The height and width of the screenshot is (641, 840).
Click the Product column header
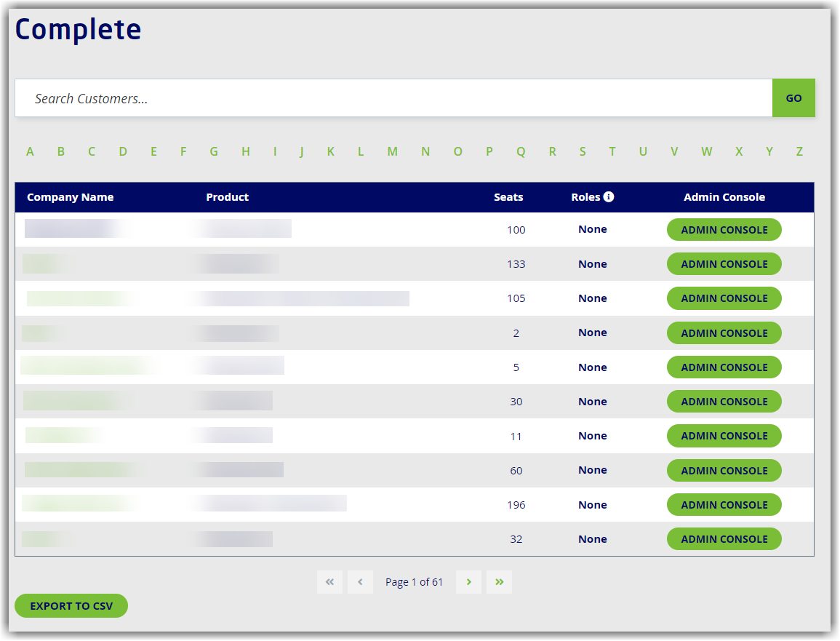coord(227,197)
